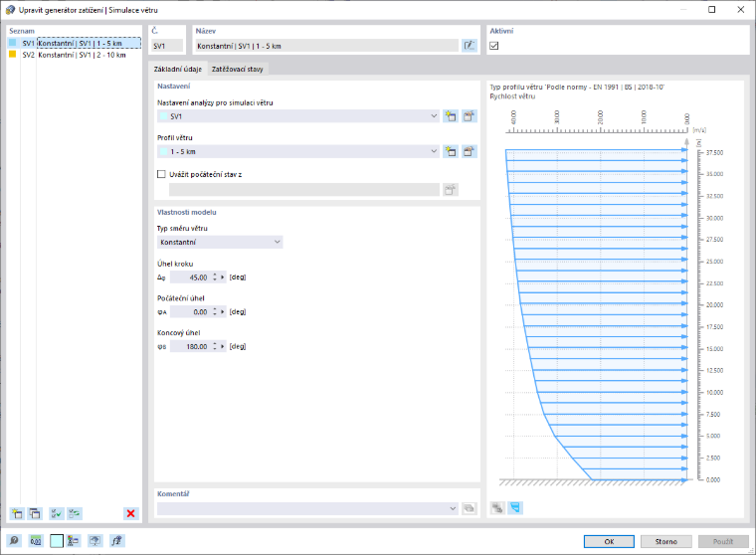Viewport: 756px width, 555px height.
Task: Open the units 0.00 decimal settings icon
Action: pos(36,541)
